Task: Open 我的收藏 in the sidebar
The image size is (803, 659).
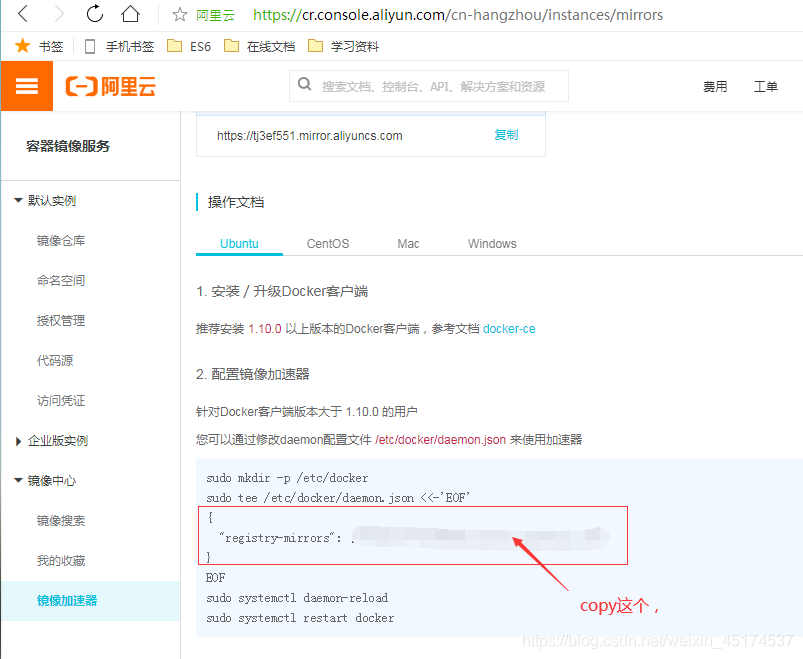Action: (x=61, y=560)
